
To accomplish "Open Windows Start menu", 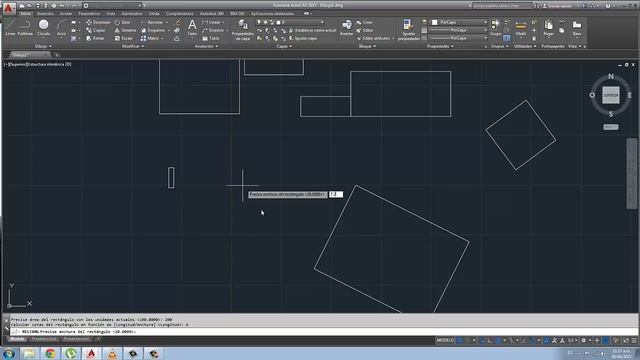I will pos(9,353).
